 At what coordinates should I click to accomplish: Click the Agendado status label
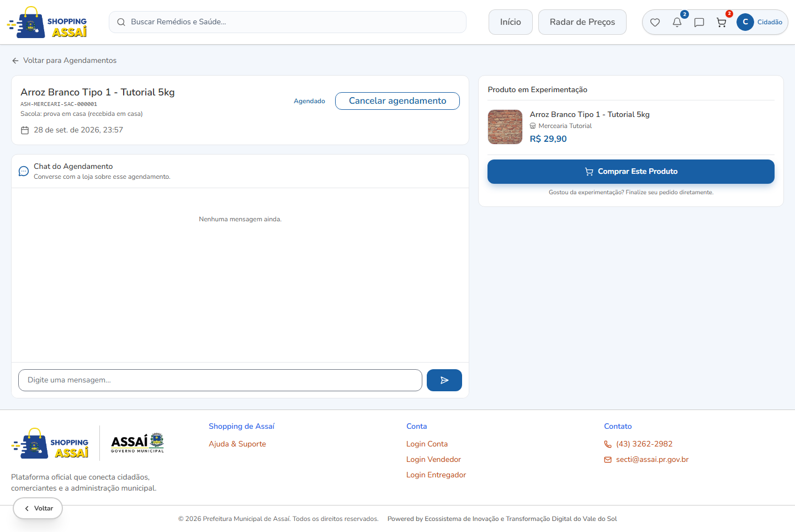tap(309, 101)
